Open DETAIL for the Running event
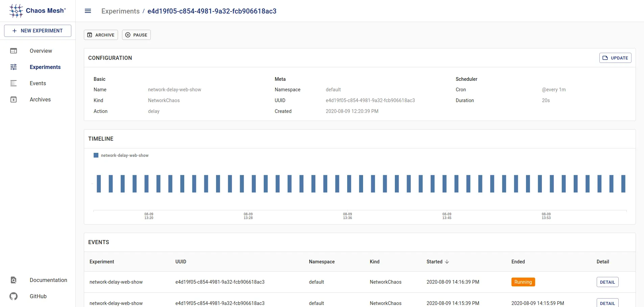 tap(607, 282)
